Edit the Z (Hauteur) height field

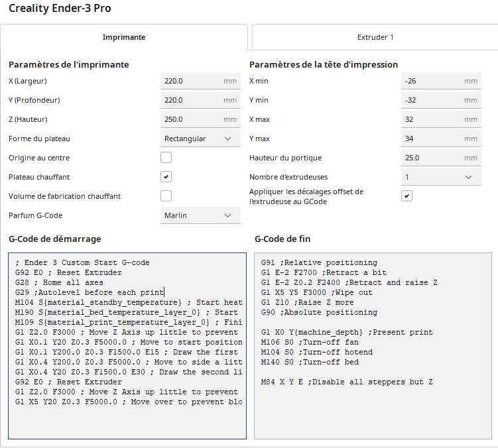(x=200, y=119)
